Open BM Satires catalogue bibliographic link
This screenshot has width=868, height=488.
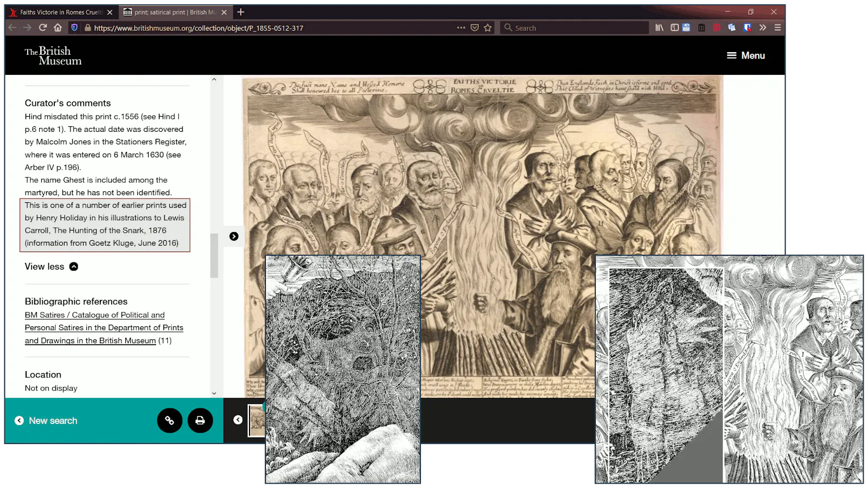click(104, 328)
